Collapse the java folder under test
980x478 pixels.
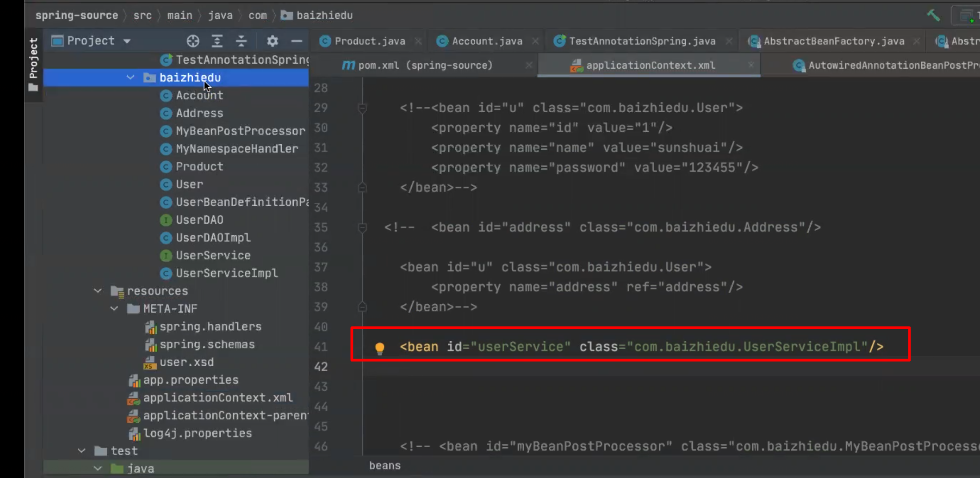[x=98, y=469]
